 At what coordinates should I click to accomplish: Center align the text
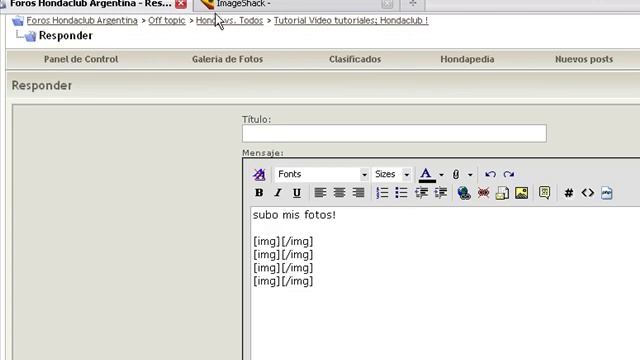(339, 193)
